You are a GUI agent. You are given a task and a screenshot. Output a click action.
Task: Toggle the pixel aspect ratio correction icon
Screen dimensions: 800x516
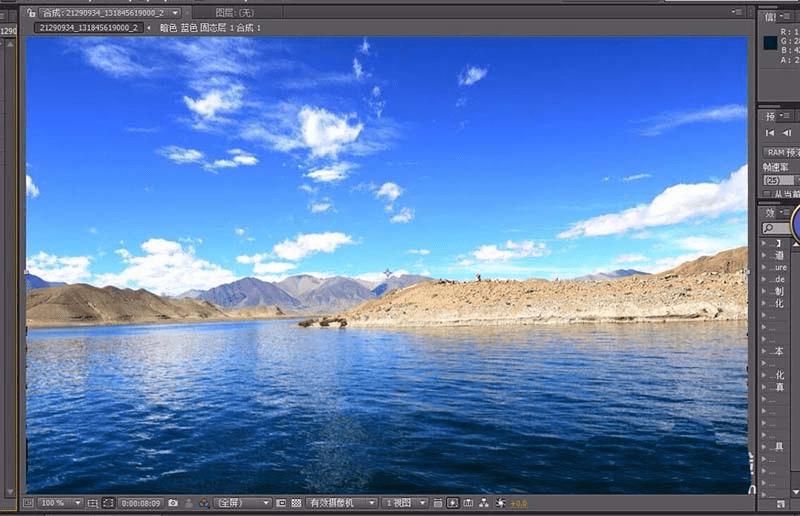[x=437, y=503]
